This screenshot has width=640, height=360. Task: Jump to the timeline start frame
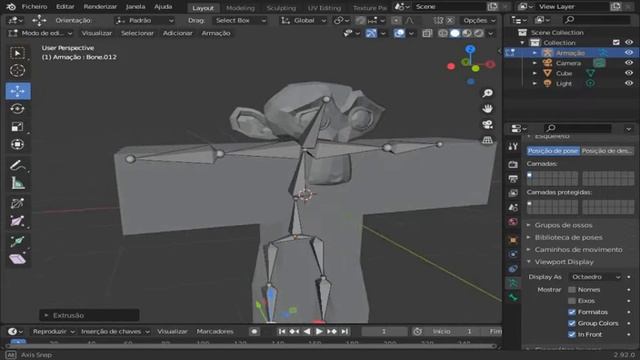(x=282, y=331)
